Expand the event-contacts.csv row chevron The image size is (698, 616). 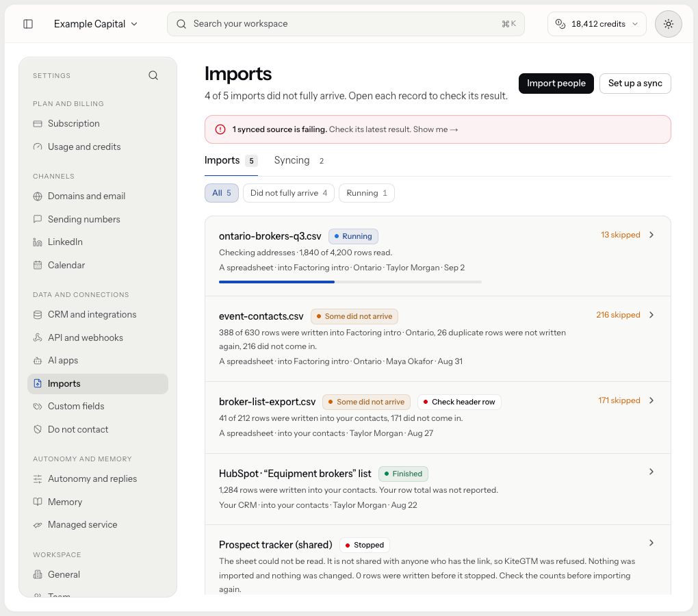651,315
